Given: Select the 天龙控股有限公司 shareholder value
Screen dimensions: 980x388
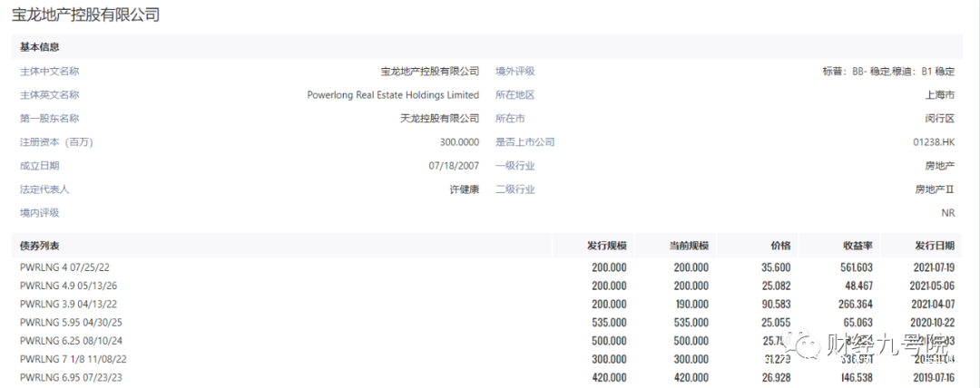Looking at the screenshot, I should click(x=439, y=118).
